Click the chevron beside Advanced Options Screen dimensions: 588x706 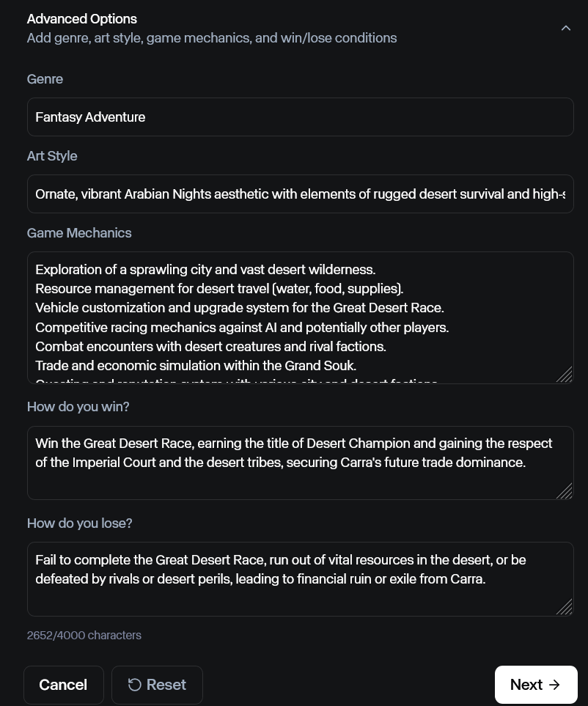pos(566,27)
